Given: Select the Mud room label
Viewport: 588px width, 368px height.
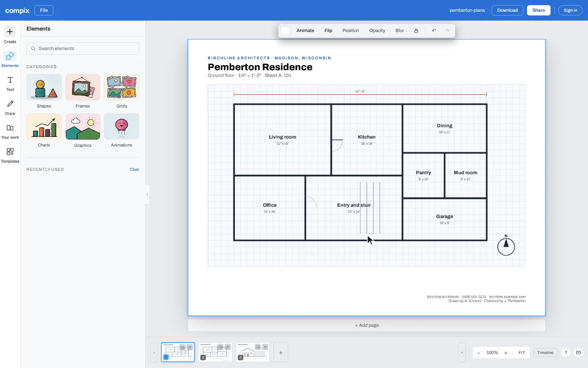Looking at the screenshot, I should (x=465, y=173).
